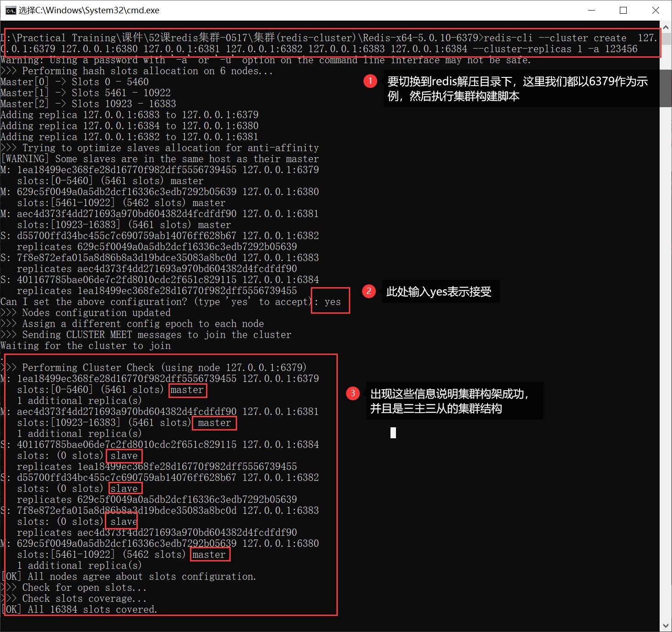
Task: Click 'Master[0] -> Slots 0 - 5460' line
Action: (x=75, y=82)
